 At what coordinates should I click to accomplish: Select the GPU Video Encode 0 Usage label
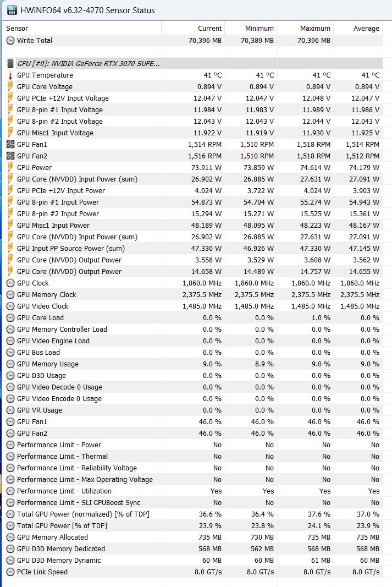[59, 399]
